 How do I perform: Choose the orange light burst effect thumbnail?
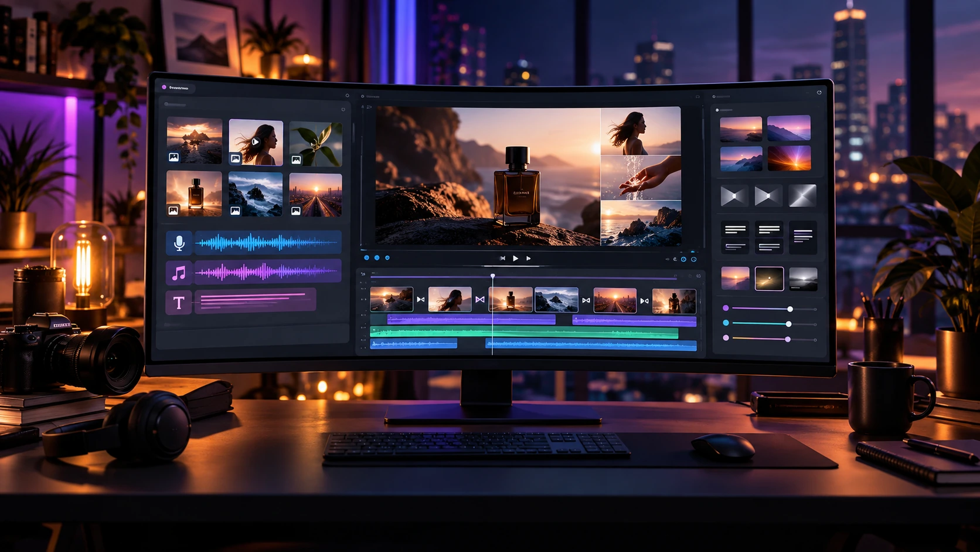(789, 158)
